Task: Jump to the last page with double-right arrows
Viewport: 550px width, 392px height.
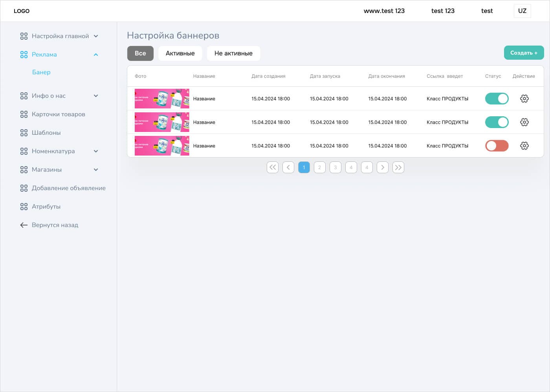Action: click(398, 167)
